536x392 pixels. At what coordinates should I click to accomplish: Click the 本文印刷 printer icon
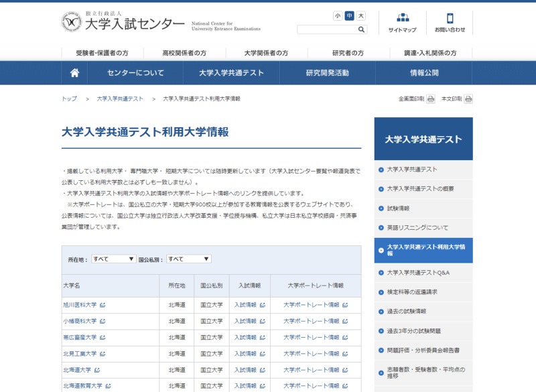click(x=468, y=99)
